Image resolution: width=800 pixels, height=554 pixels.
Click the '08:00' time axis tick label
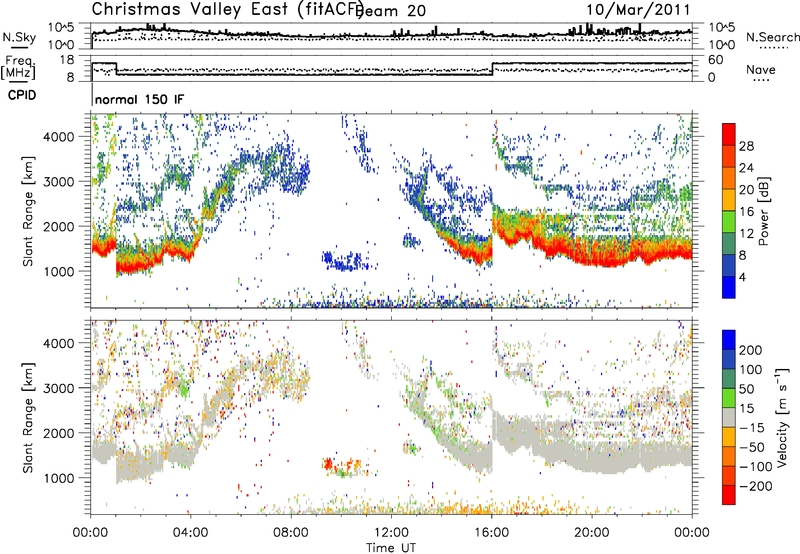[290, 532]
